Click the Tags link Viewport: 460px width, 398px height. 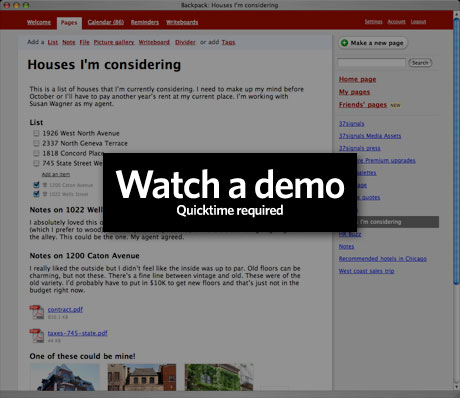[x=228, y=42]
